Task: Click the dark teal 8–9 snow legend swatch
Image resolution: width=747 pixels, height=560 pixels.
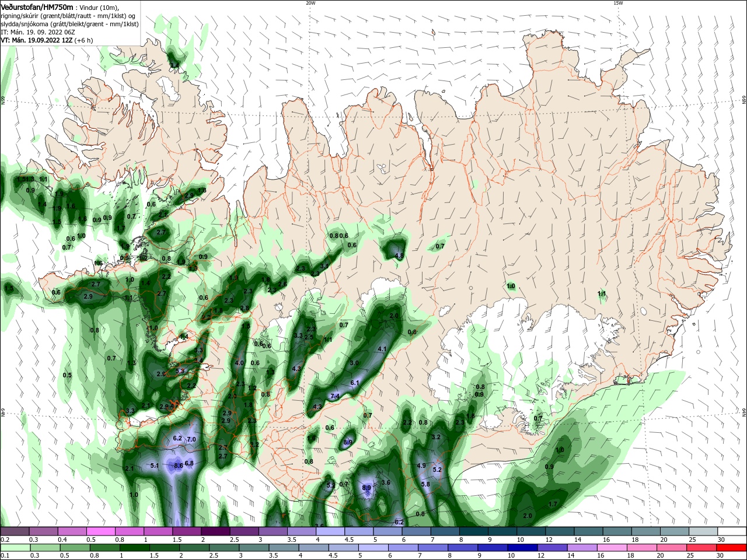Action: point(473,531)
